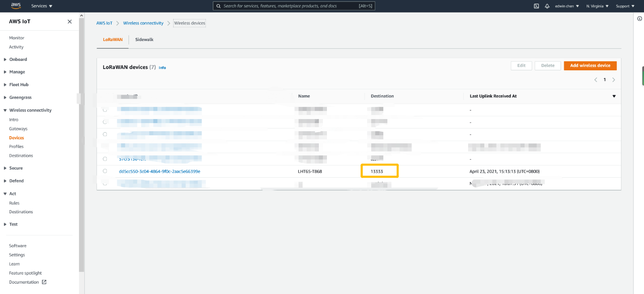The height and width of the screenshot is (294, 644).
Task: Click page number 1 in pagination
Action: click(x=605, y=80)
